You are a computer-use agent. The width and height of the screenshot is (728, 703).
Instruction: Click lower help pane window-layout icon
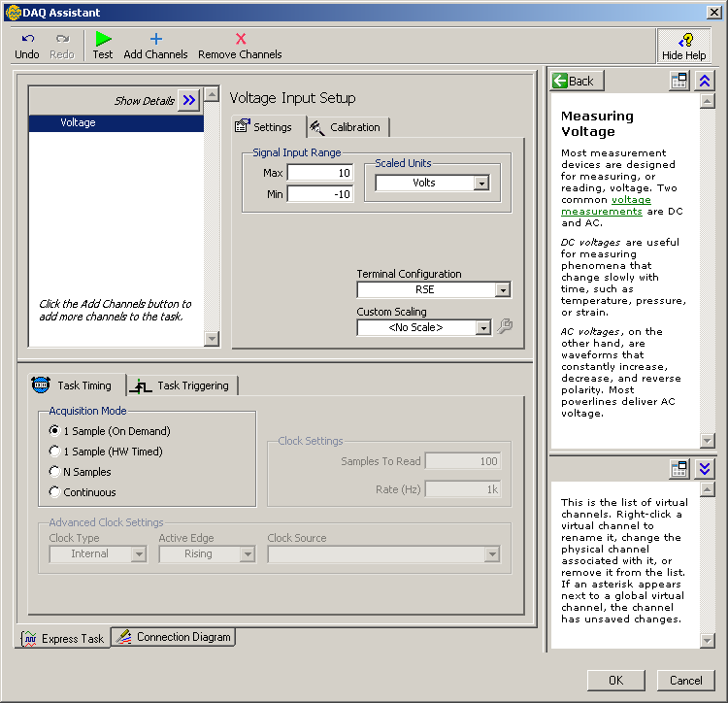point(679,469)
